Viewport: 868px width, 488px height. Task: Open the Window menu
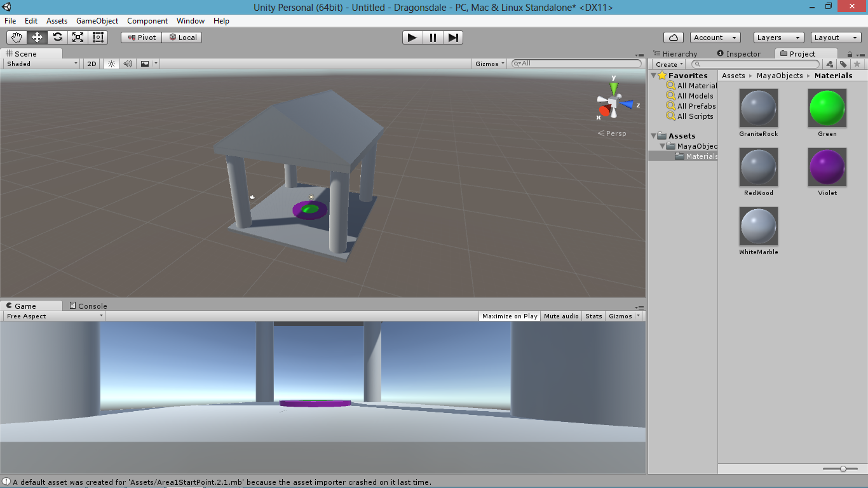191,21
